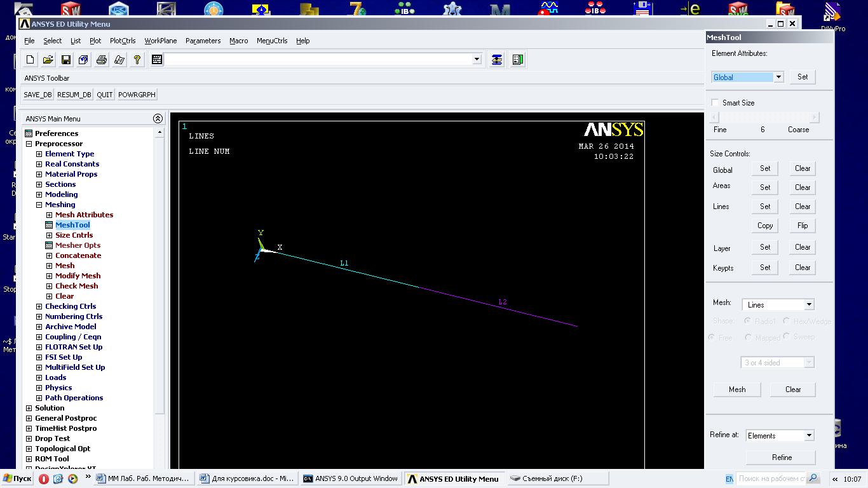
Task: Open the Parameters menu
Action: coord(203,41)
